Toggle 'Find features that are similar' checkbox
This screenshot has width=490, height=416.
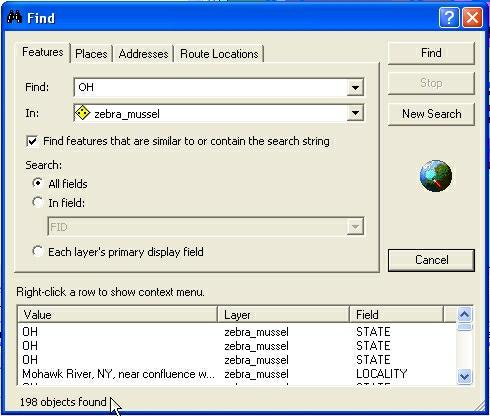32,141
